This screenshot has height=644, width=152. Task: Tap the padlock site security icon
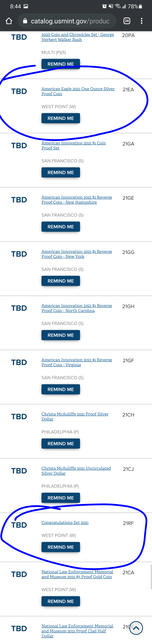point(25,21)
